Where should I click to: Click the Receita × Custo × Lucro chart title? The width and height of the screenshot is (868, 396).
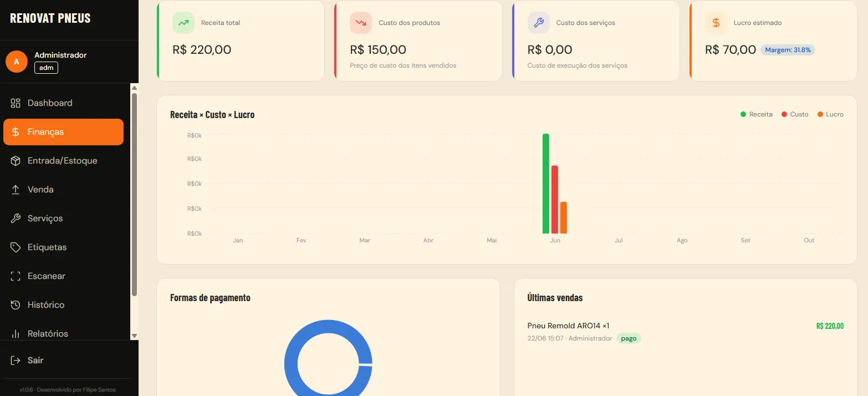click(x=212, y=115)
